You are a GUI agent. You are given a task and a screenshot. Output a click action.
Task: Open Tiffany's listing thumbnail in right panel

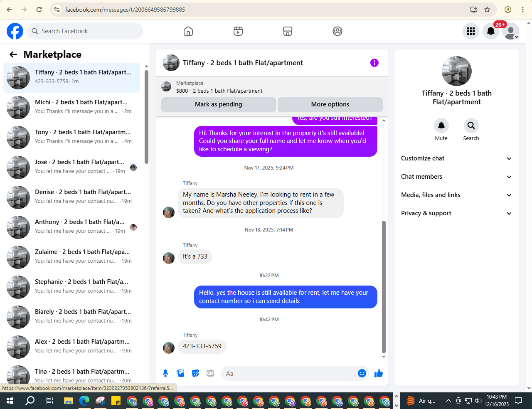457,71
